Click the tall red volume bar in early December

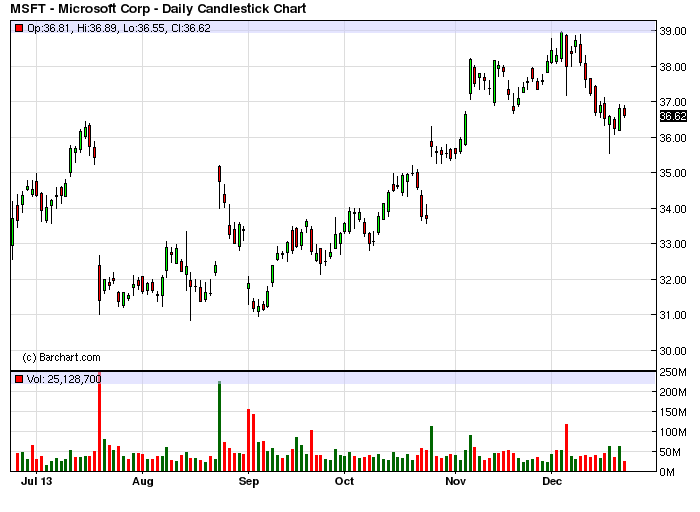coord(567,448)
